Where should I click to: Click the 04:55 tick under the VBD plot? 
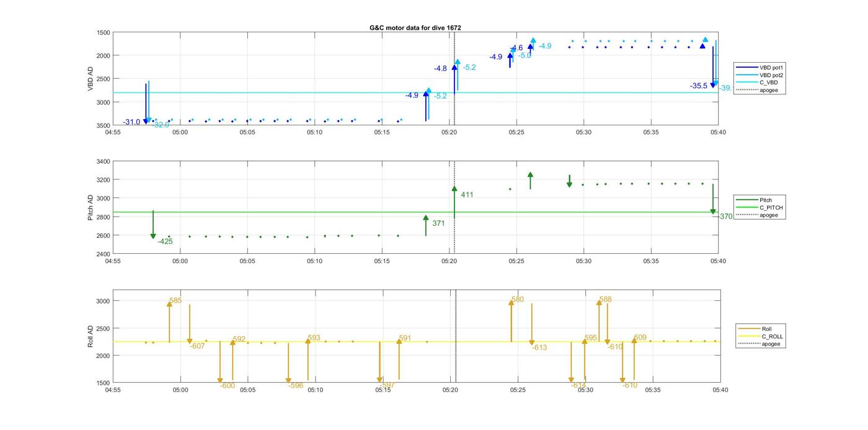coord(113,132)
